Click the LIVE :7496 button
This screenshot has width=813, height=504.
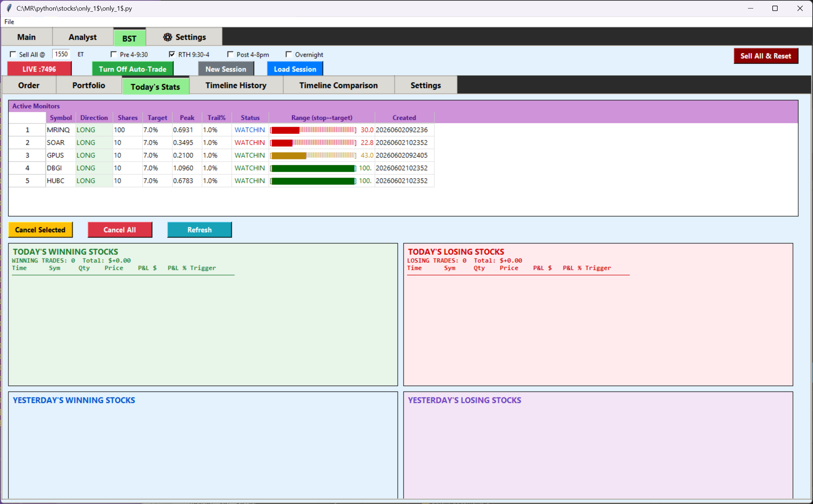[39, 69]
